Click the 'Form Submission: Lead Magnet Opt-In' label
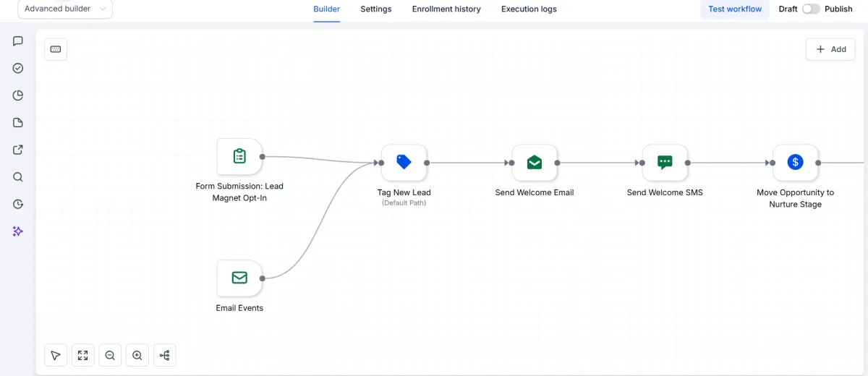Image resolution: width=868 pixels, height=376 pixels. [x=239, y=192]
